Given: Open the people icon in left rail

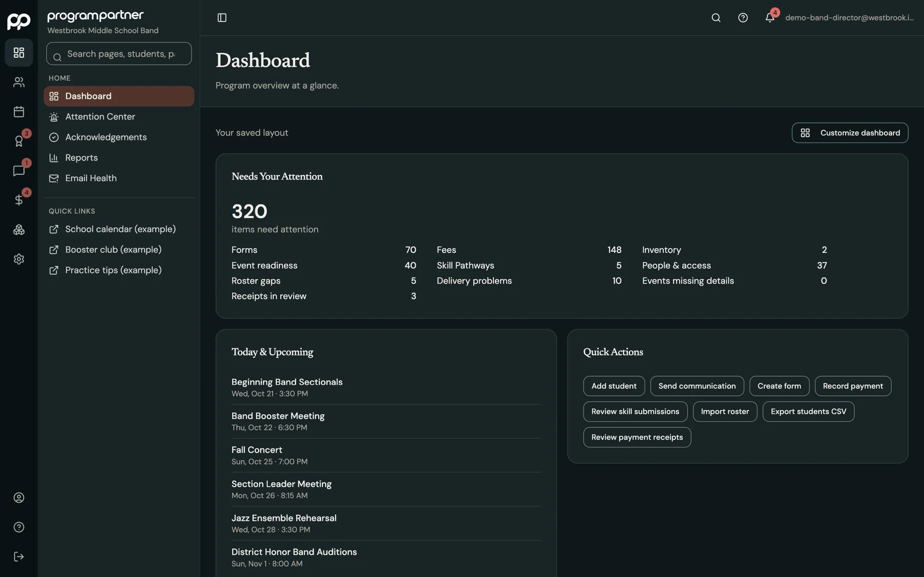Looking at the screenshot, I should [x=18, y=82].
